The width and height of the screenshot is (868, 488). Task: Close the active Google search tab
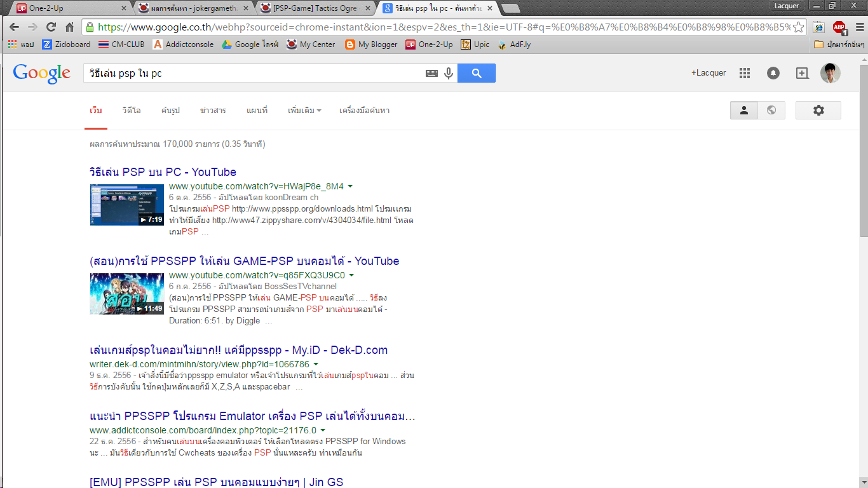(x=490, y=8)
